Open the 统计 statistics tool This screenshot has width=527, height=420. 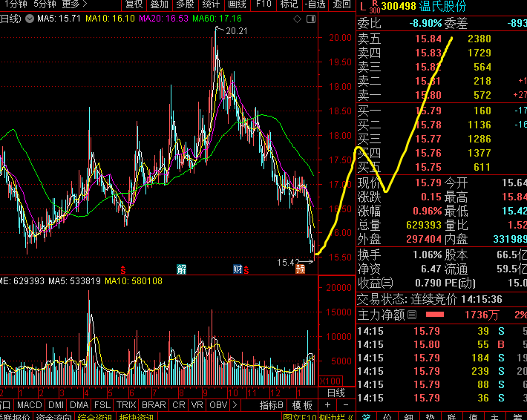coord(211,4)
